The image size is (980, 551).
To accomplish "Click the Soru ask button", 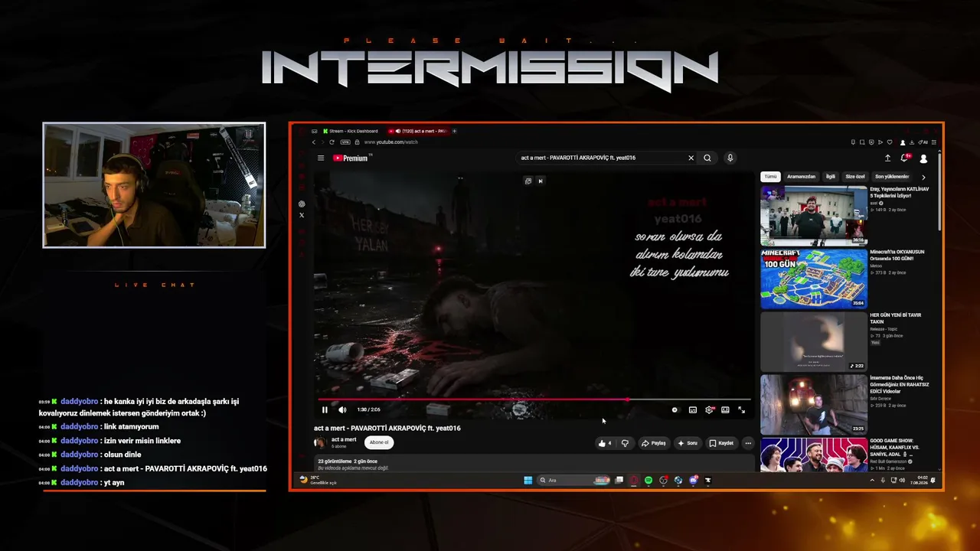I will pos(688,443).
